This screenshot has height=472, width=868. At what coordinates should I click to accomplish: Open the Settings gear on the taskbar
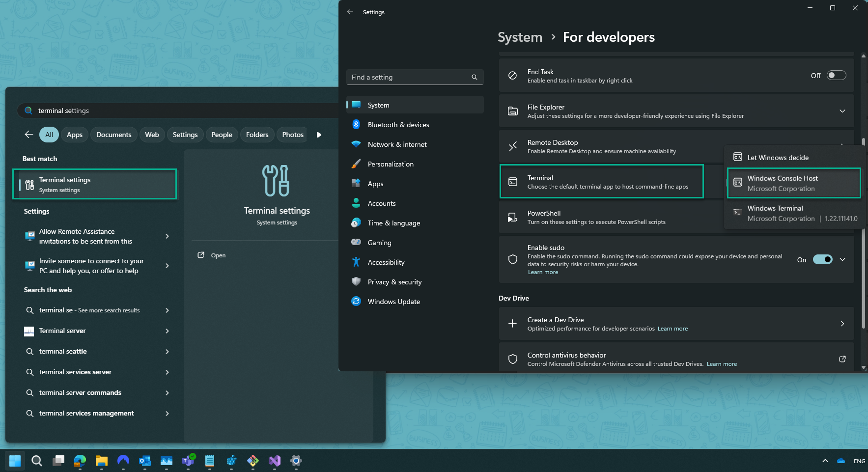tap(296, 461)
